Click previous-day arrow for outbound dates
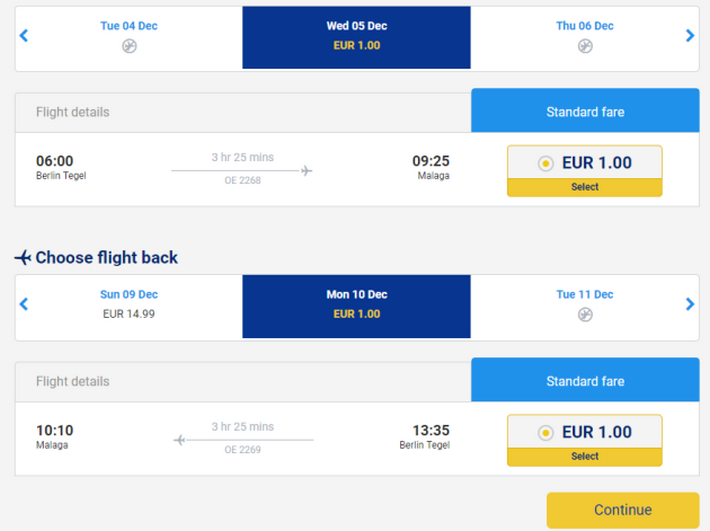Viewport: 710px width, 531px height. pos(24,36)
